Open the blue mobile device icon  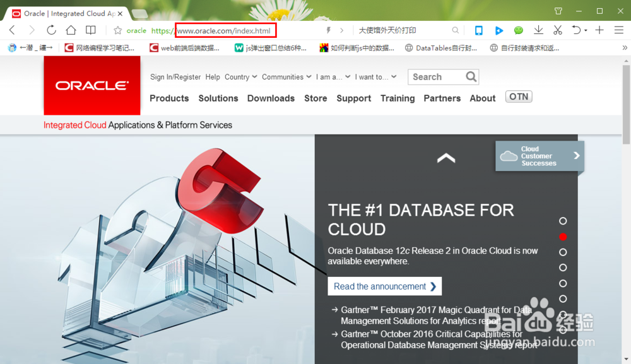pyautogui.click(x=478, y=30)
